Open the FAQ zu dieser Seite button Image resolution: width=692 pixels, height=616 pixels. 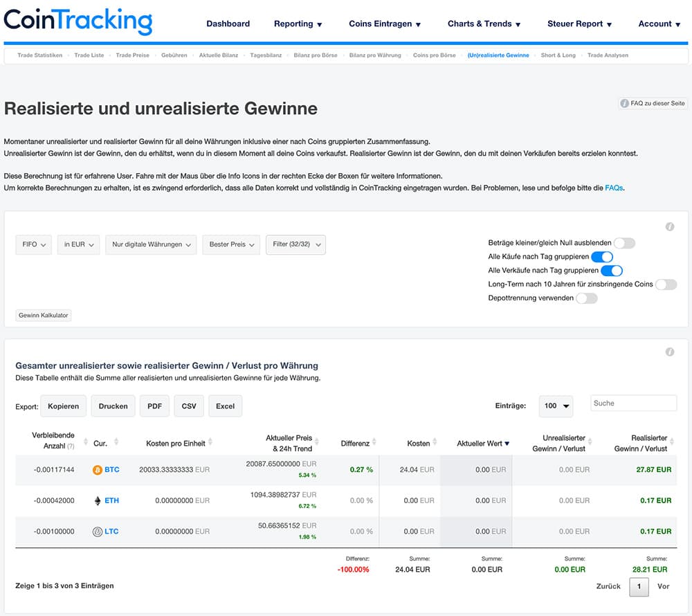(653, 103)
